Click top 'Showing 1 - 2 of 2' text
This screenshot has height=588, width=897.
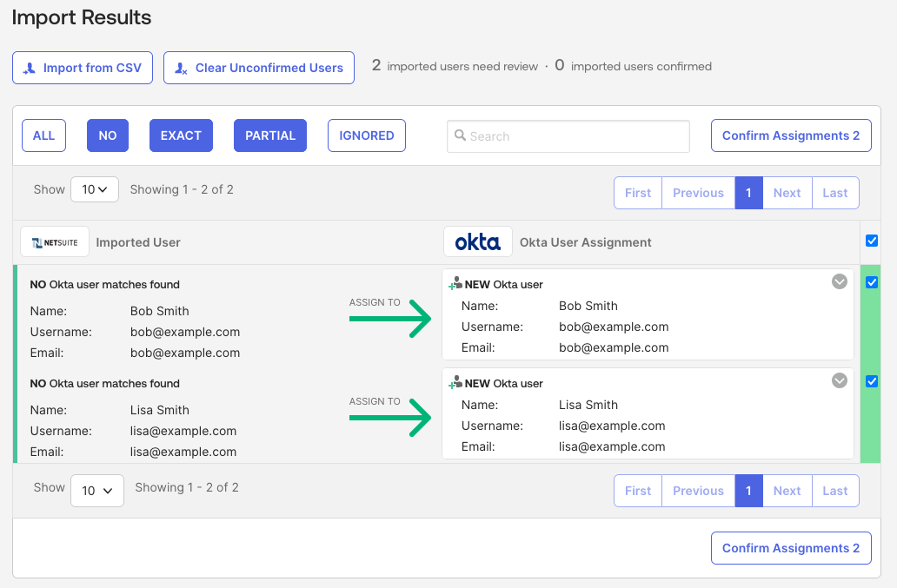point(182,189)
